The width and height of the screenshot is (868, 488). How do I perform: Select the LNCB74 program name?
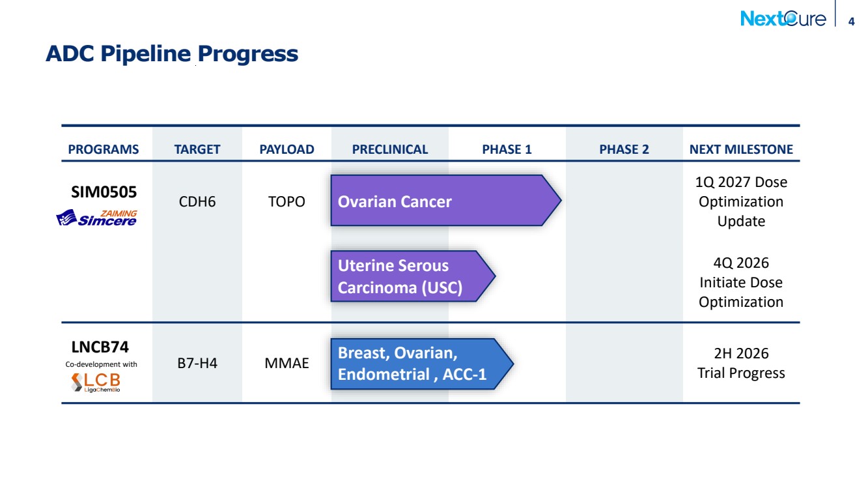coord(101,347)
